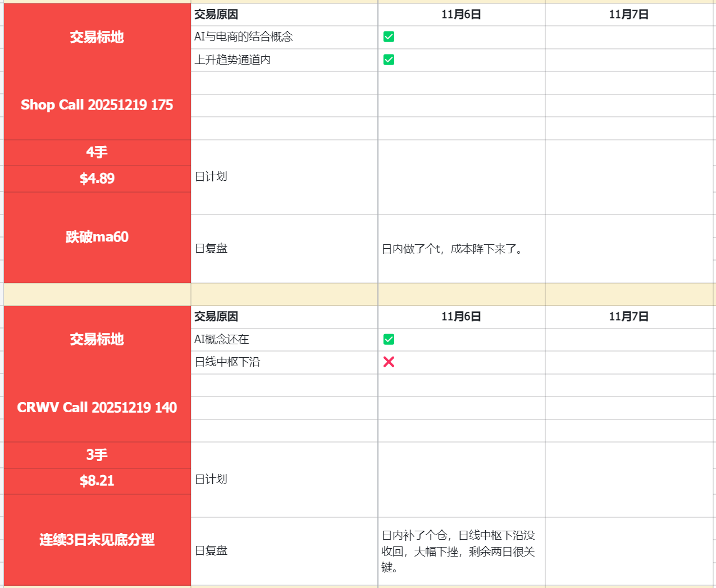Click 11月7日 header in Shop section
716x588 pixels.
(629, 15)
